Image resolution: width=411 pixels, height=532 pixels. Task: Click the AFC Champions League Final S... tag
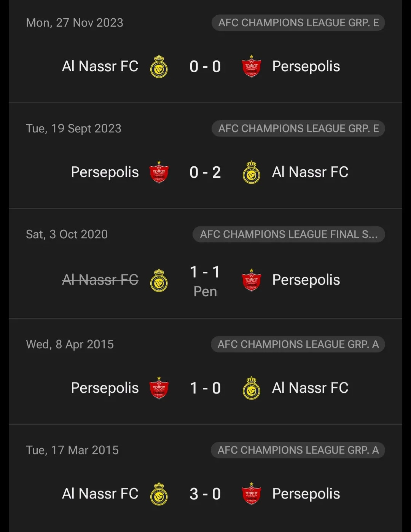[289, 234]
